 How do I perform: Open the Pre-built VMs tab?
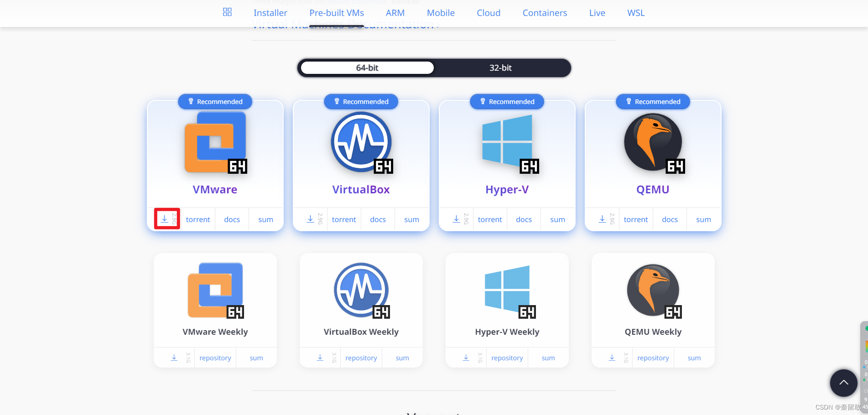(337, 13)
